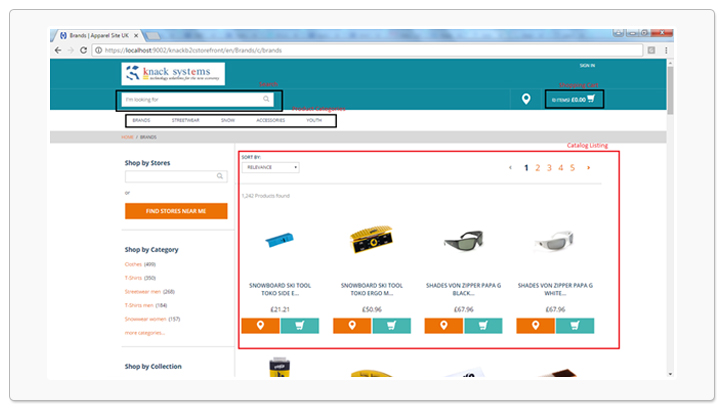Open the shopping cart showing £0.00
724x410 pixels.
[574, 99]
